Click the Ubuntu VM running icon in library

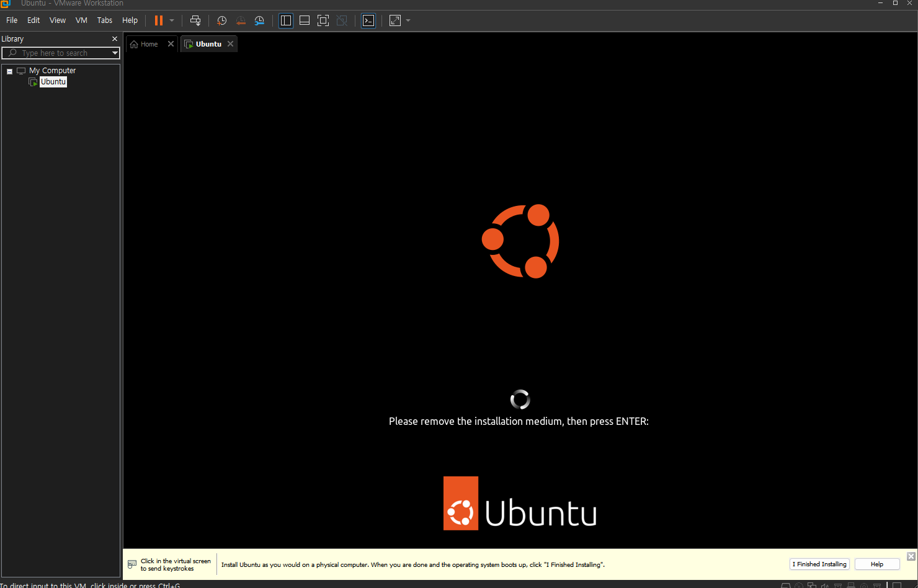tap(33, 82)
